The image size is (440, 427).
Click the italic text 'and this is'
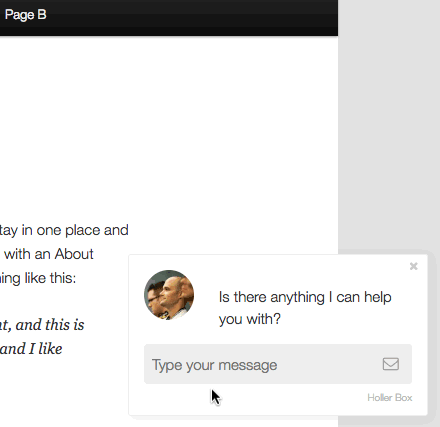click(x=50, y=325)
